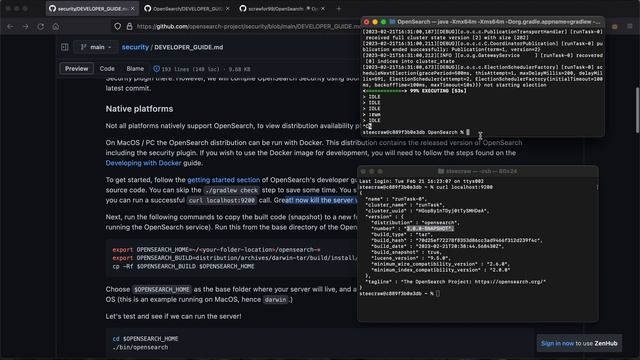Screen dimensions: 640x360
Task: Click the cp -Rf $OPENSEARCH_BUILD command line
Action: tap(183, 267)
